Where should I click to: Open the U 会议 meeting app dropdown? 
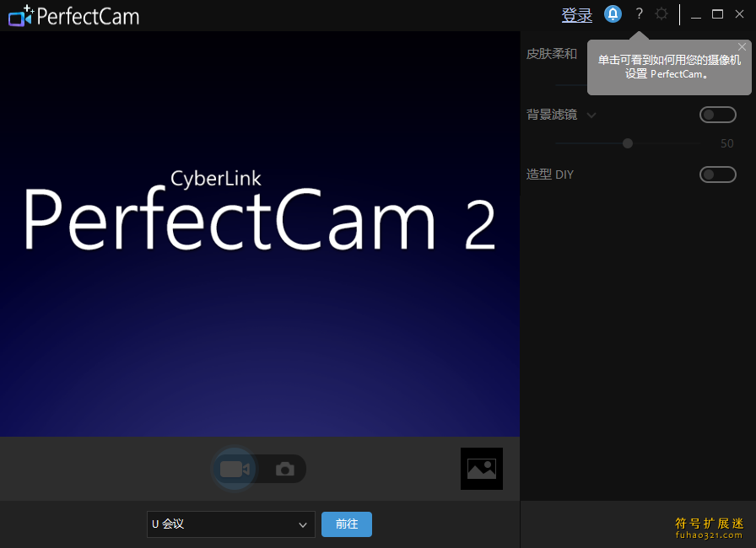(231, 524)
